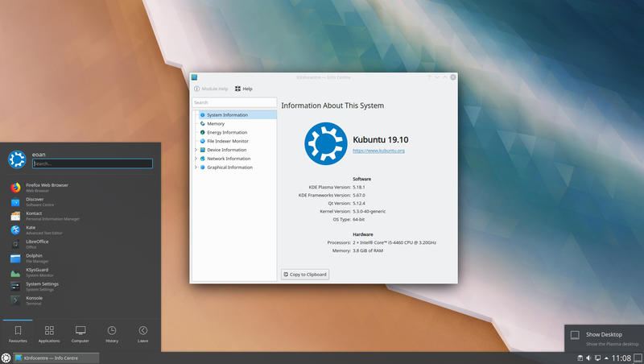
Task: Select the Memory module in the sidebar
Action: [x=237, y=124]
